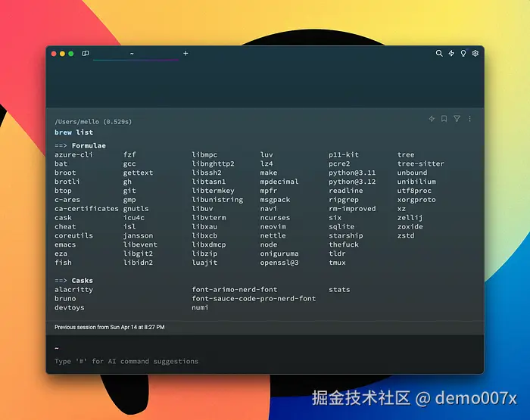530x420 pixels.
Task: Click 'unibilium' entry
Action: (x=416, y=182)
